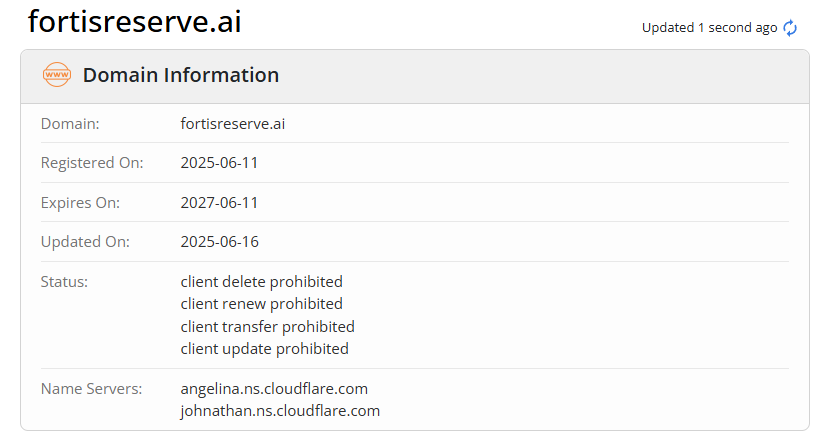
Task: Click the Registered On date 2025-06-11
Action: 219,163
